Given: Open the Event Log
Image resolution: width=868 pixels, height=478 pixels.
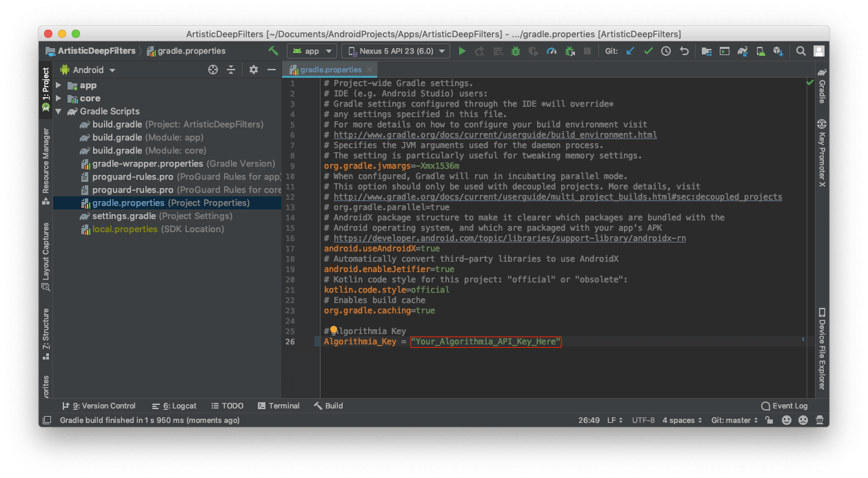Looking at the screenshot, I should click(784, 406).
